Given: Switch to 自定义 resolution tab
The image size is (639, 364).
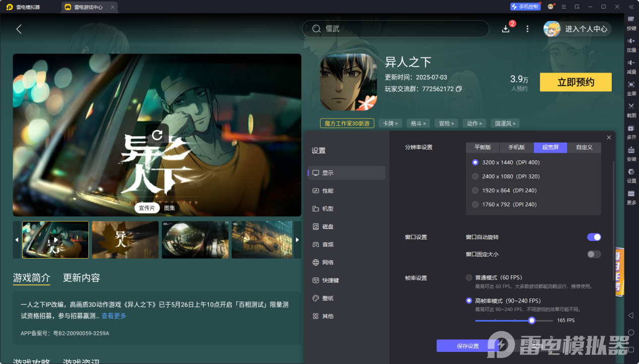Looking at the screenshot, I should 584,148.
